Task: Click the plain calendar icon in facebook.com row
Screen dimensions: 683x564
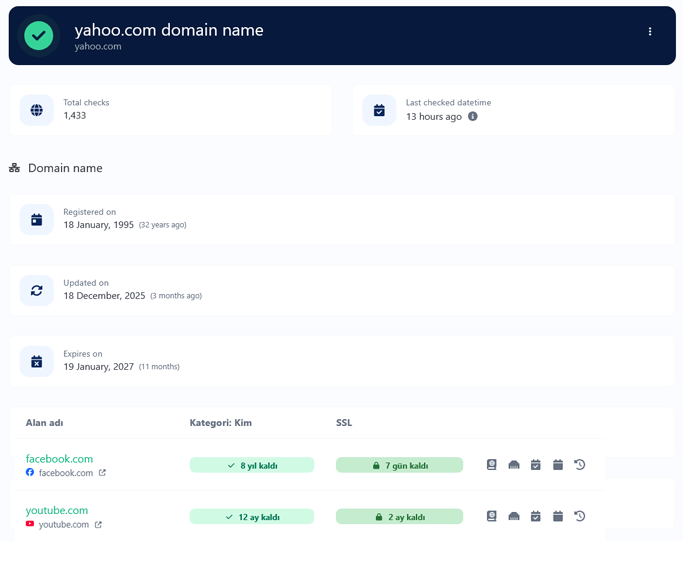Action: (x=558, y=465)
